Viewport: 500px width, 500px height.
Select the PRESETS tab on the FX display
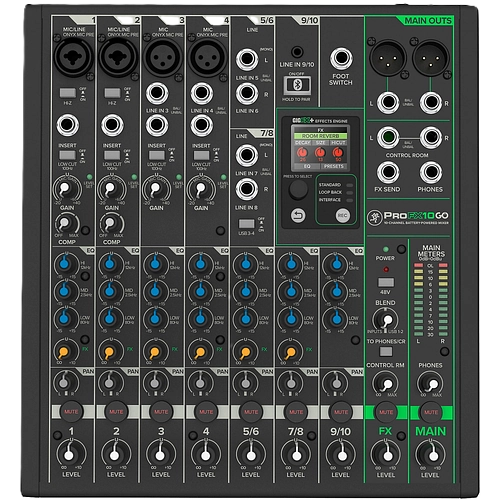point(333,166)
